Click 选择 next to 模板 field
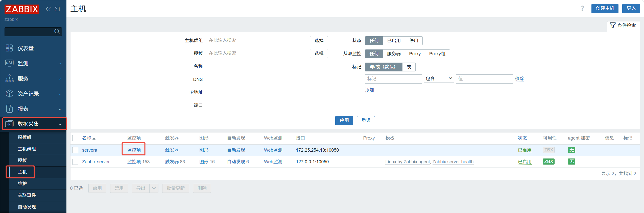This screenshot has width=644, height=213. tap(319, 54)
